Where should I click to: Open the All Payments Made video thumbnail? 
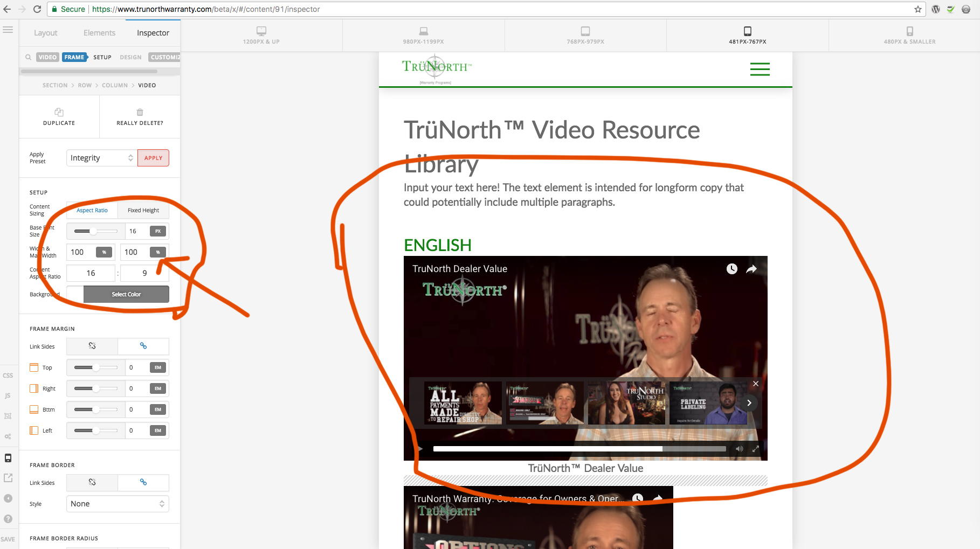(x=464, y=403)
